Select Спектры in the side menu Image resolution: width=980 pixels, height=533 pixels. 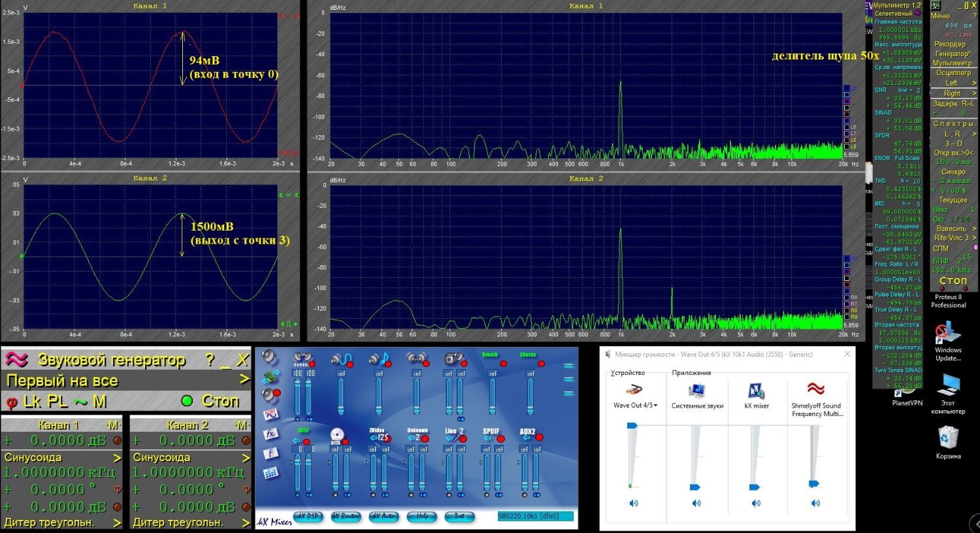coord(953,123)
